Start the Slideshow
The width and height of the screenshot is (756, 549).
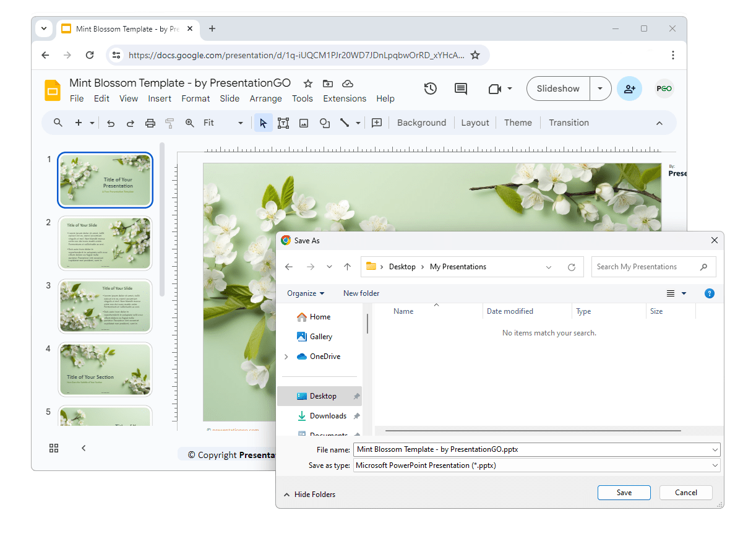[558, 89]
